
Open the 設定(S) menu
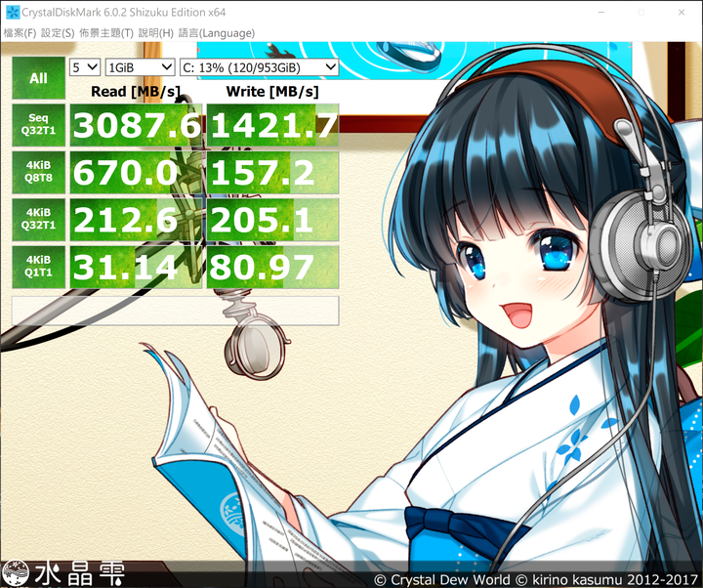click(58, 33)
